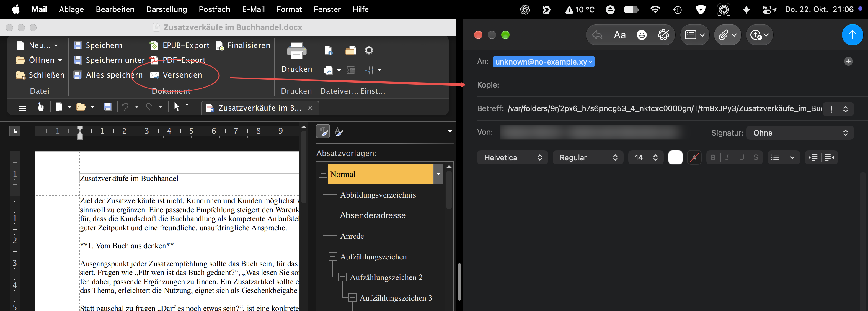The image size is (868, 311).
Task: Open the Helvetica font dropdown
Action: [513, 157]
